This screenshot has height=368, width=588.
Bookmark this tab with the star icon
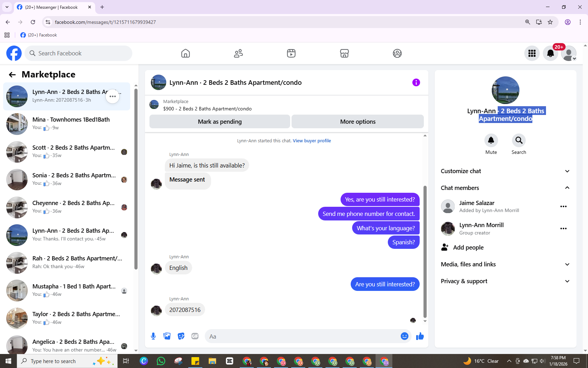point(550,22)
